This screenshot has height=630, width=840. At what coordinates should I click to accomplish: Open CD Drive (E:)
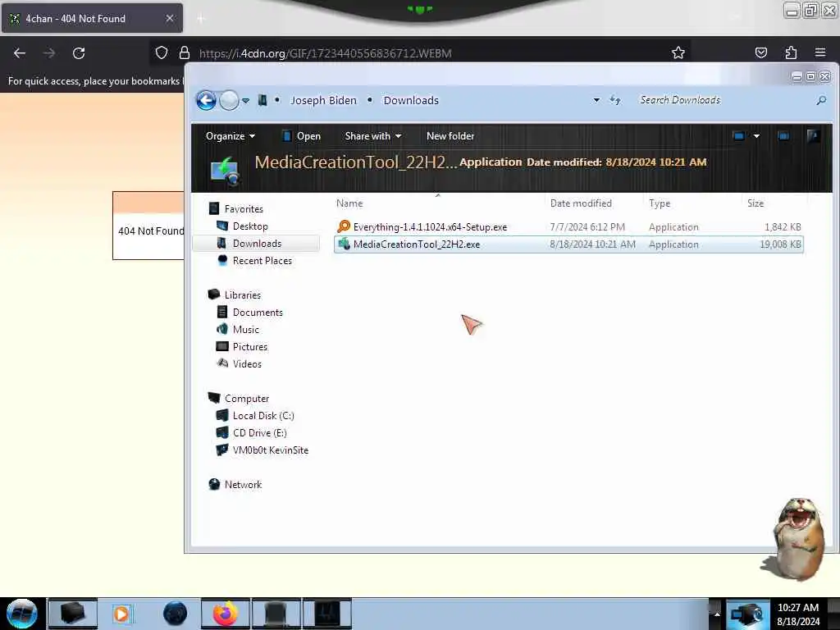(259, 433)
